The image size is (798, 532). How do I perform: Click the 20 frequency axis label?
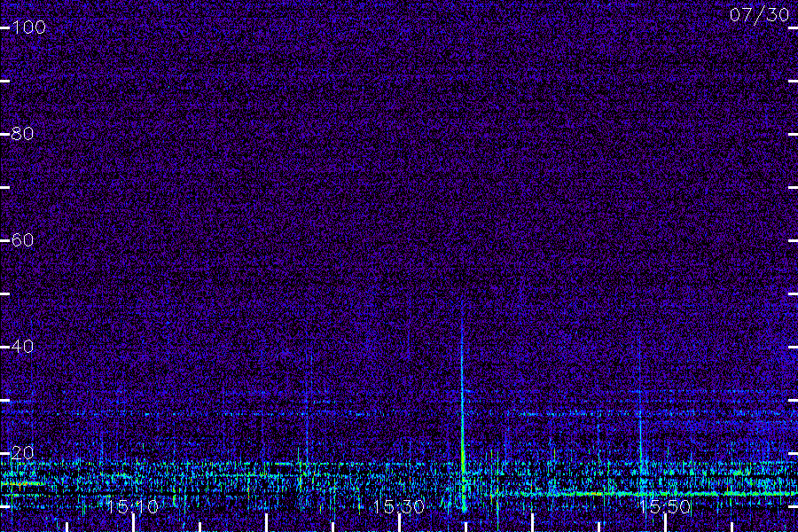pos(23,452)
